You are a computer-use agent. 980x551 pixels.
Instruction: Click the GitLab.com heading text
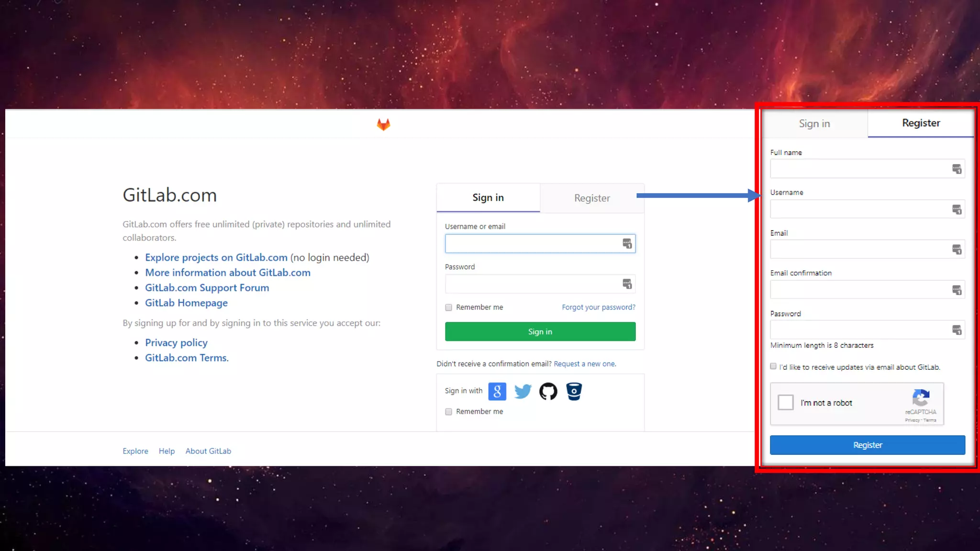tap(169, 195)
